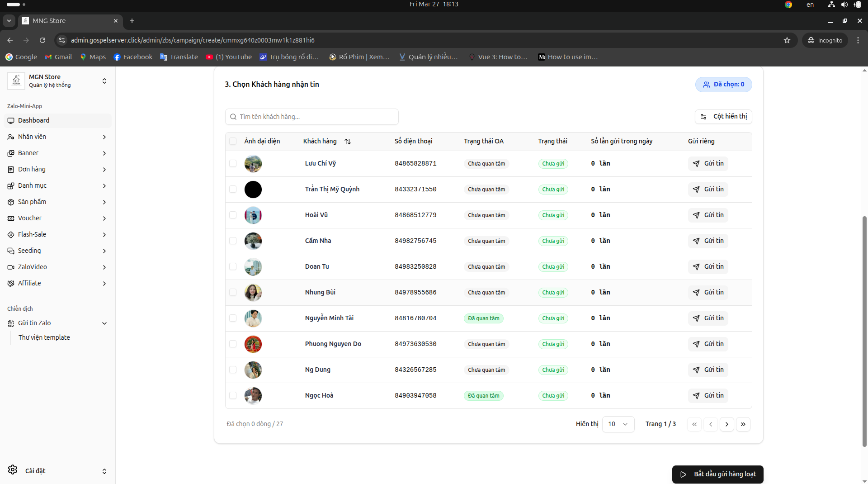Open Thư viện template submenu item

pyautogui.click(x=44, y=337)
